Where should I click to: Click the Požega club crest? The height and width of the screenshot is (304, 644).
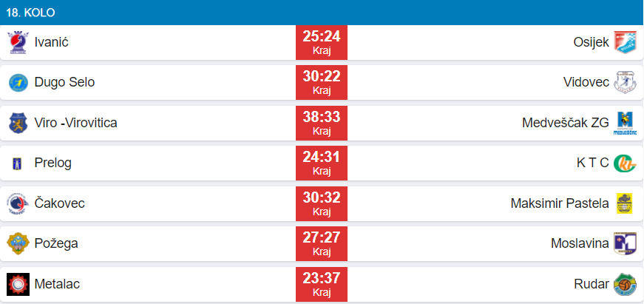click(18, 243)
